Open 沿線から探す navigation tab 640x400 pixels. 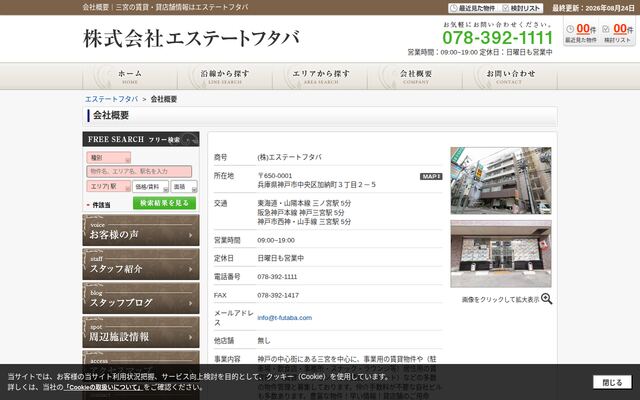pyautogui.click(x=225, y=76)
